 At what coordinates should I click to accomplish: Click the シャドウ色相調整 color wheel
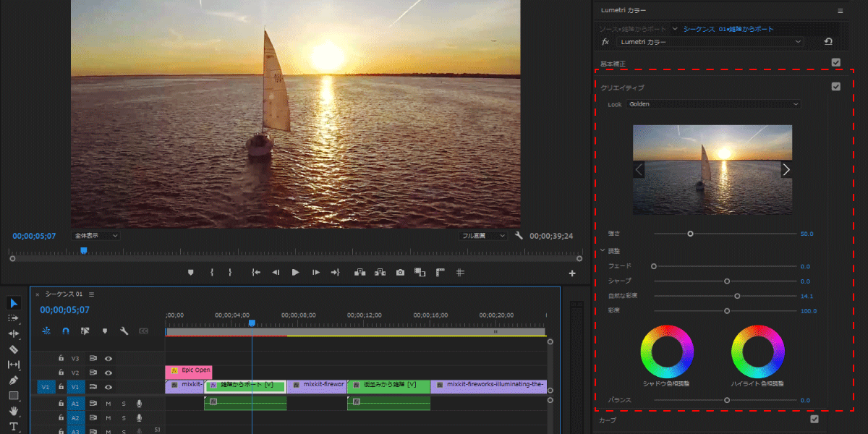[x=666, y=352]
